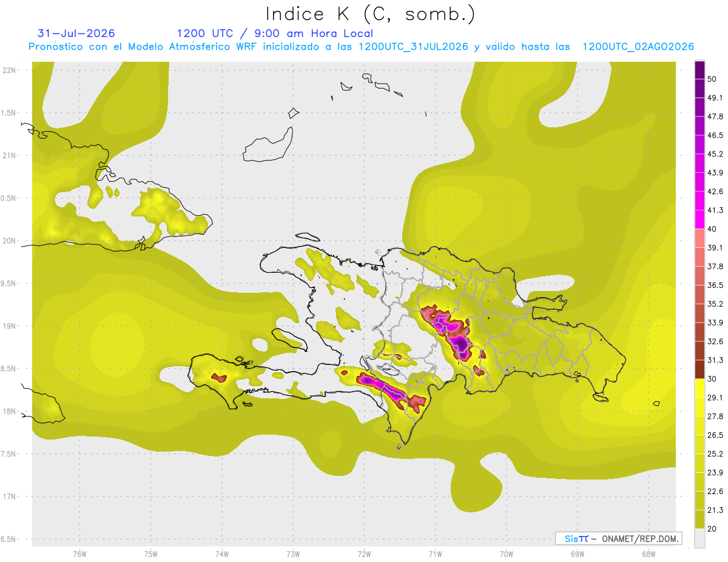Click the legend value '39.1'

714,247
